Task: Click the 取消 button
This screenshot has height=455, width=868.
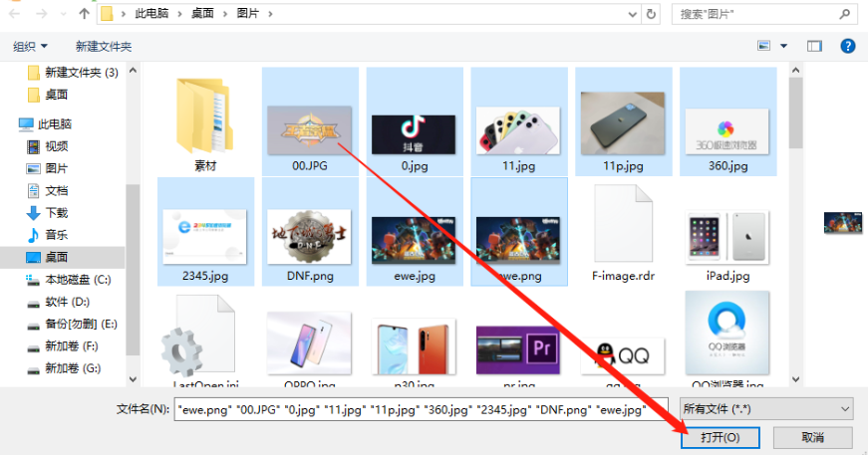Action: coord(812,438)
